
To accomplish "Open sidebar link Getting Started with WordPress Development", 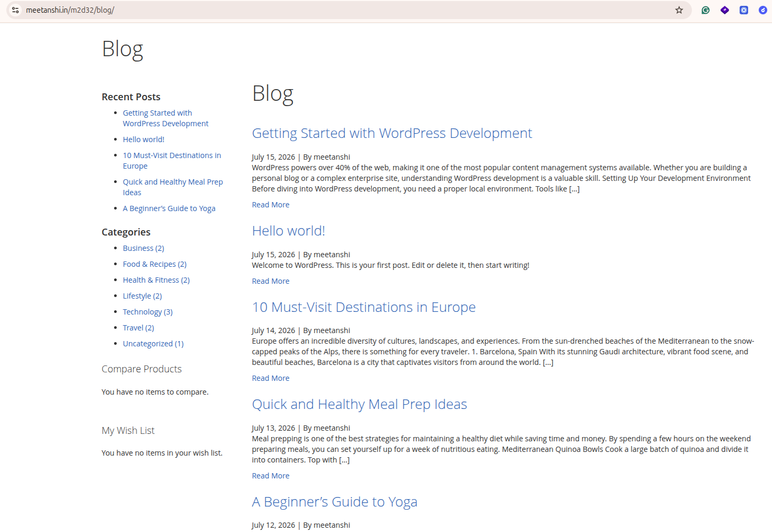I will (x=166, y=118).
